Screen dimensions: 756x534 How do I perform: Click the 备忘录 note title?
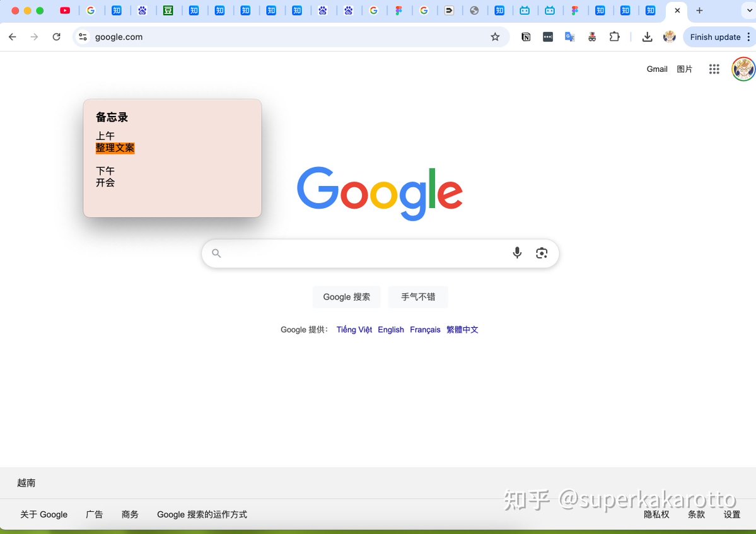point(112,117)
